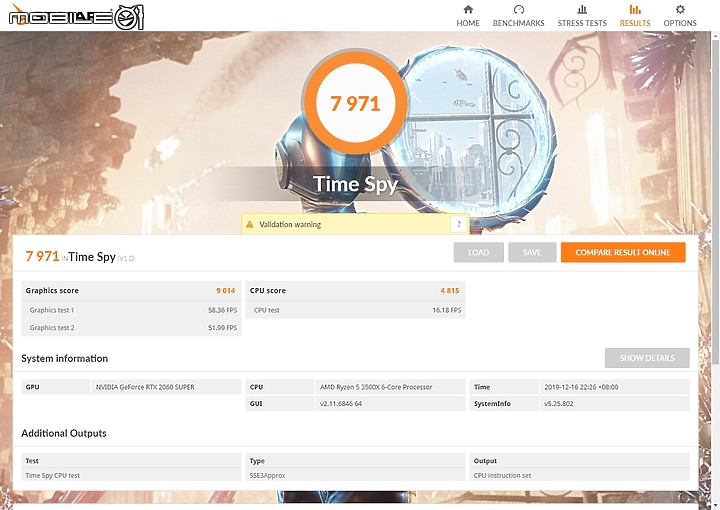Click the 16.18 FPS value
720x510 pixels.
(446, 310)
